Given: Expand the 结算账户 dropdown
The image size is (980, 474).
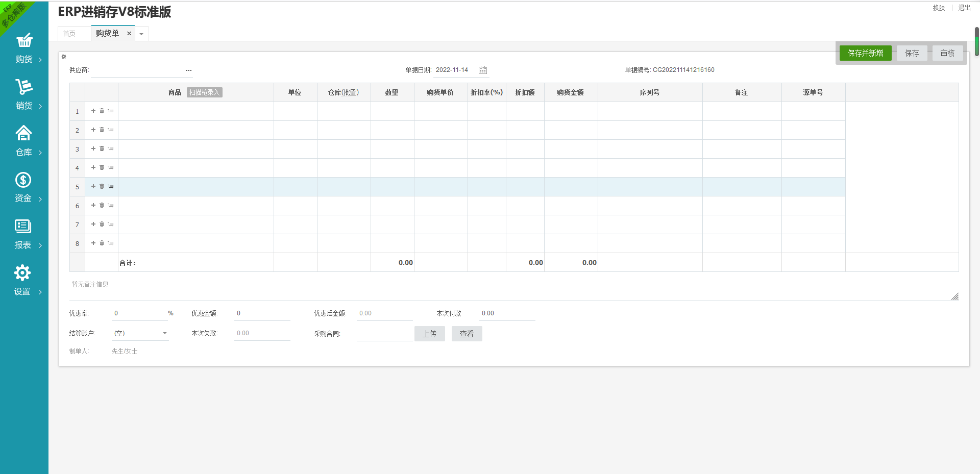Looking at the screenshot, I should (x=164, y=333).
